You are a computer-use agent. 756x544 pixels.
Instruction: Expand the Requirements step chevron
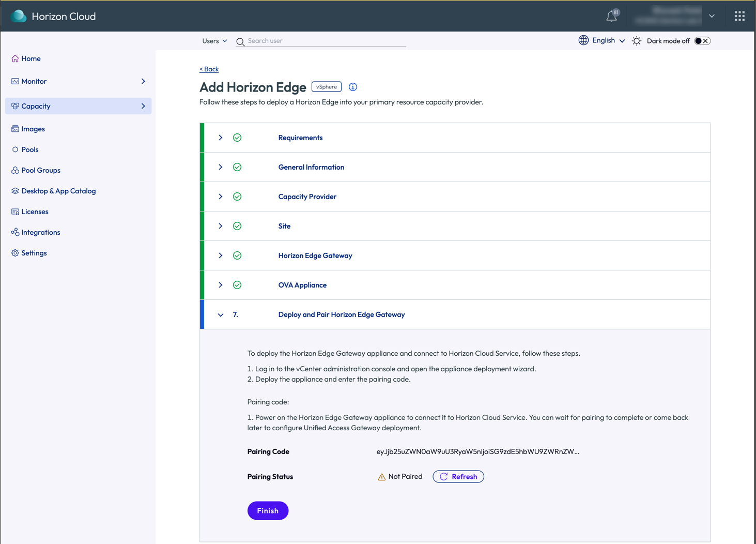click(221, 138)
